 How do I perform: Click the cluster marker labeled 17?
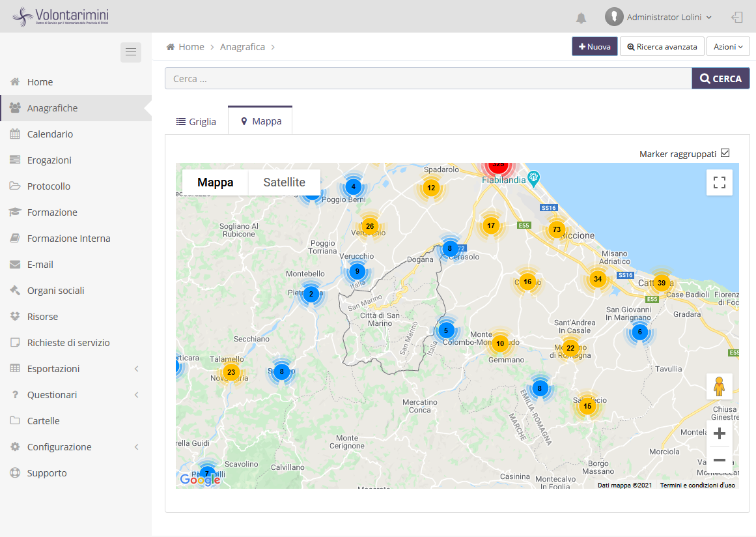[491, 225]
